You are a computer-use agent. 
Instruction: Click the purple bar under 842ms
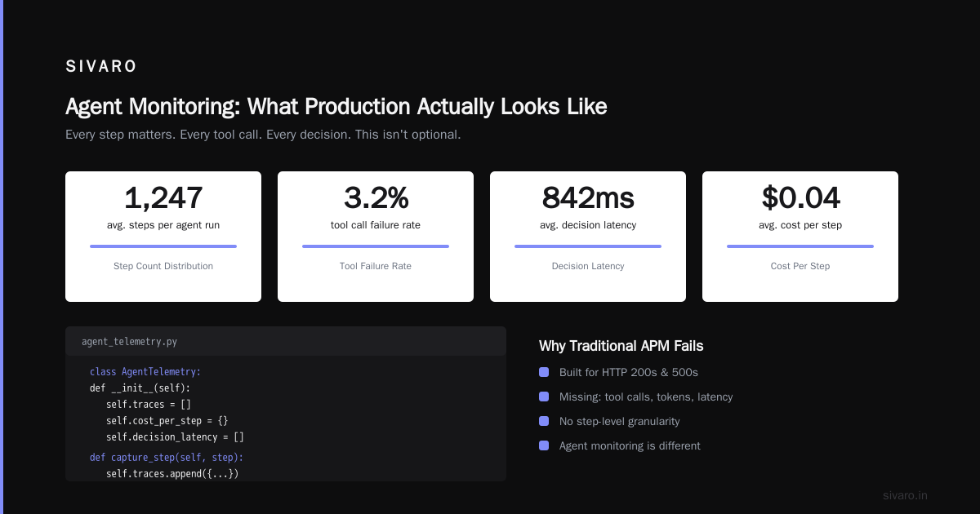tap(588, 246)
